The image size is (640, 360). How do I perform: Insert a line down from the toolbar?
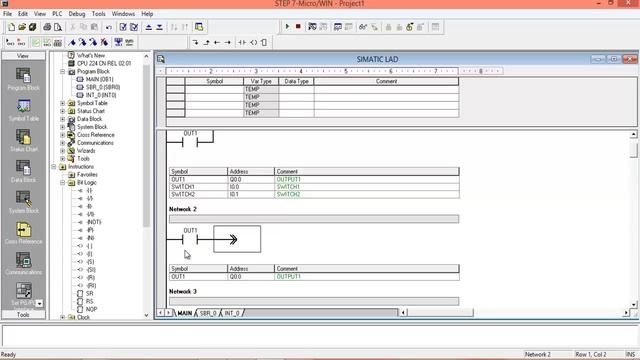tap(196, 42)
